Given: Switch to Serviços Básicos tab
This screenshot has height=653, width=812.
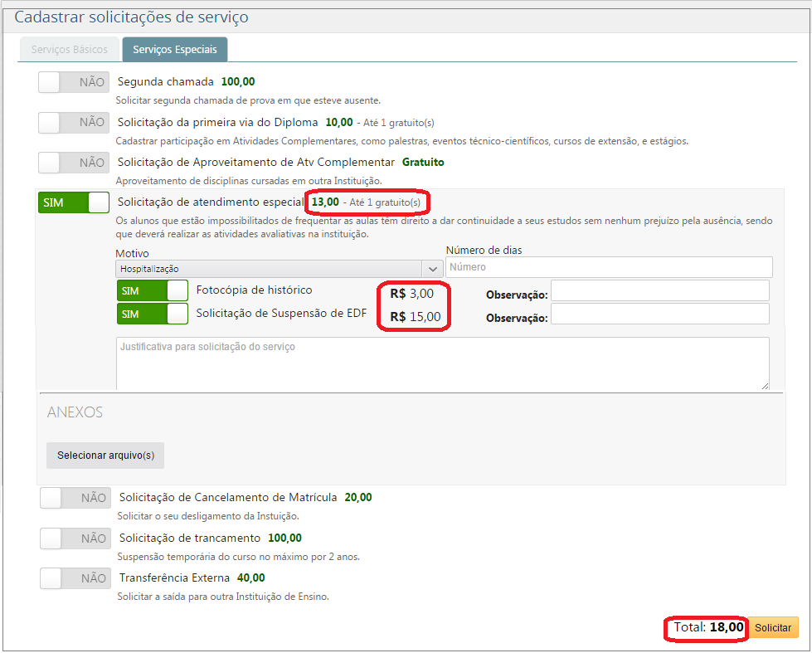Looking at the screenshot, I should pos(70,50).
